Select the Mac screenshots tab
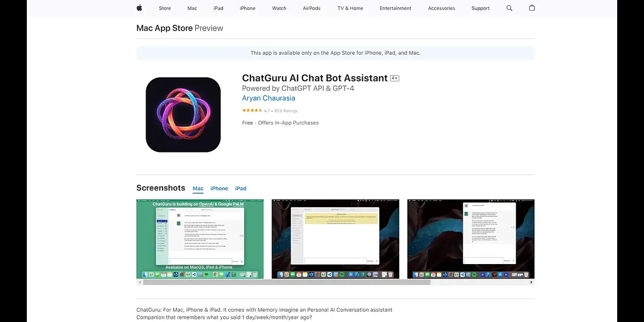This screenshot has height=322, width=644. [x=198, y=188]
